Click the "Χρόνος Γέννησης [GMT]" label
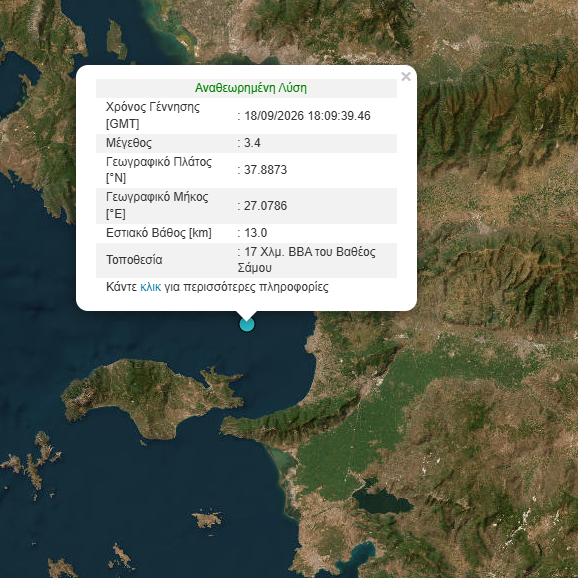578x578 pixels. pyautogui.click(x=153, y=115)
